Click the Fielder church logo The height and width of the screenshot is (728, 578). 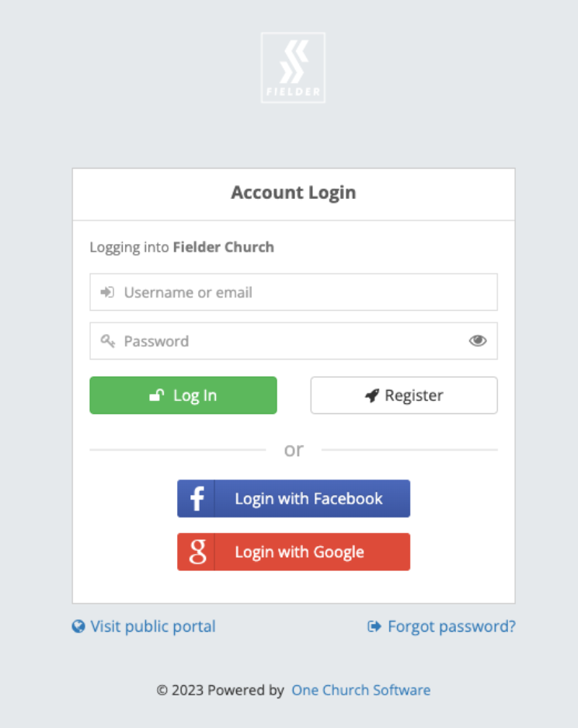(x=293, y=68)
